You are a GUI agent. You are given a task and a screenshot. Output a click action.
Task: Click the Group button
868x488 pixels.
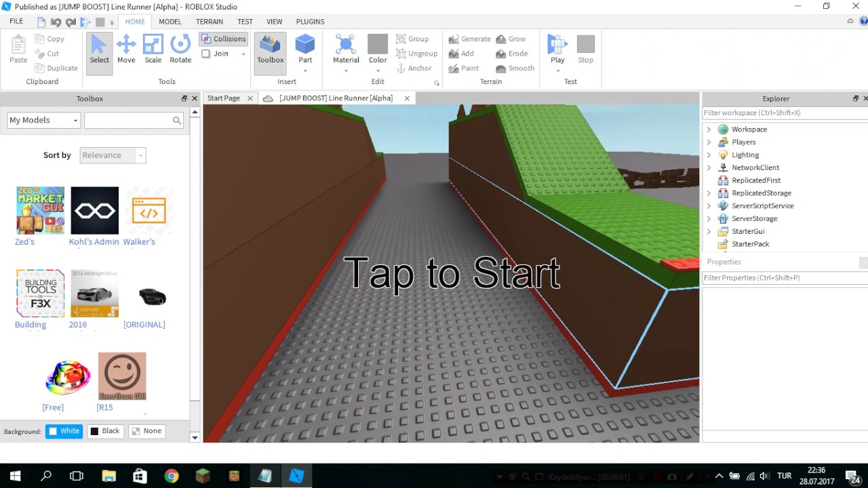(412, 39)
